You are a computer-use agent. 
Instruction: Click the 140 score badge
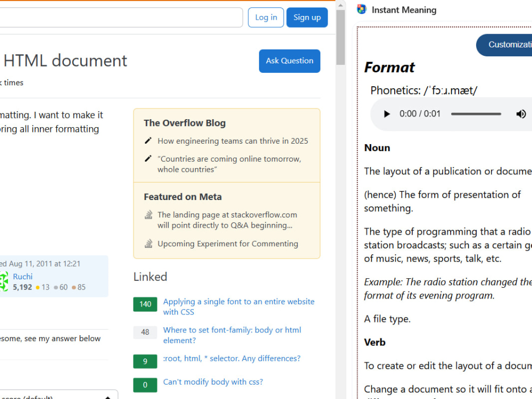[x=145, y=304]
